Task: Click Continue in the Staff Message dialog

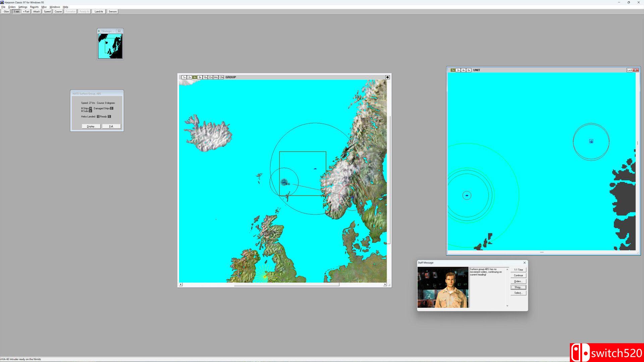Action: [x=518, y=275]
